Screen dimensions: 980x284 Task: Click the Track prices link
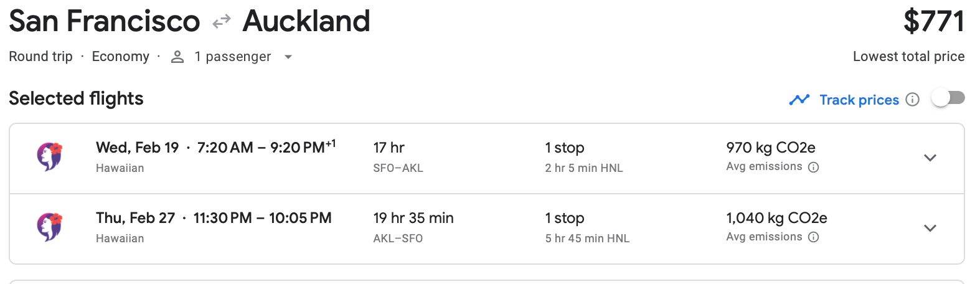click(x=859, y=100)
